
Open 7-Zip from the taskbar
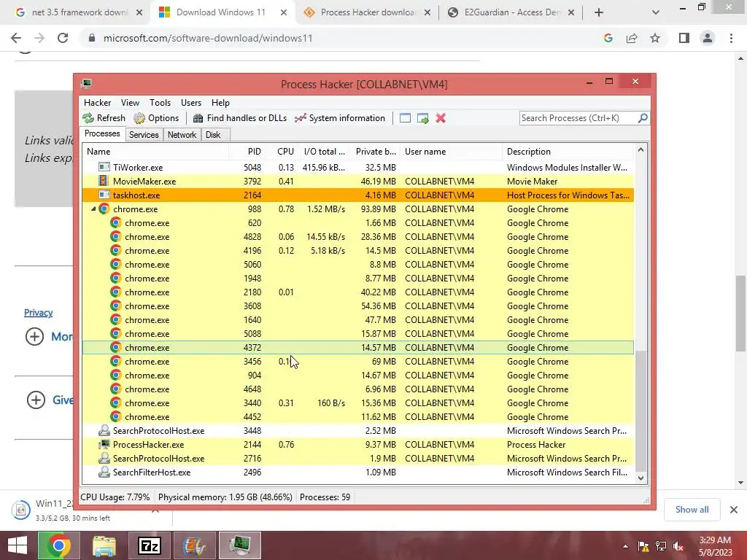[149, 545]
